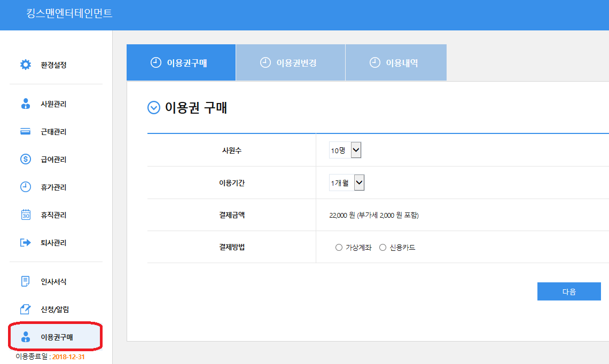Click the 킹스맨엔터테인먼트 header title
The width and height of the screenshot is (609, 364).
[69, 14]
